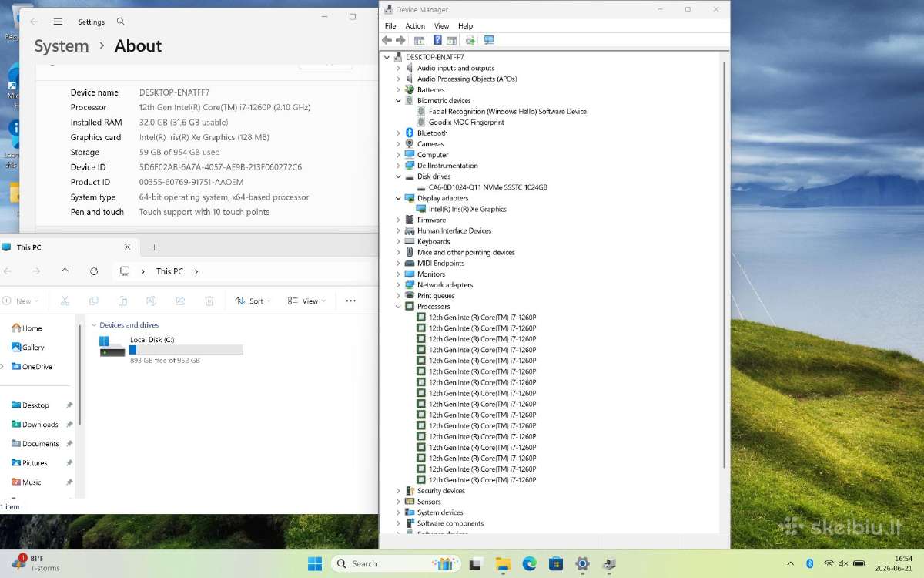The width and height of the screenshot is (924, 578).
Task: Expand the Network adapters node
Action: (x=398, y=284)
